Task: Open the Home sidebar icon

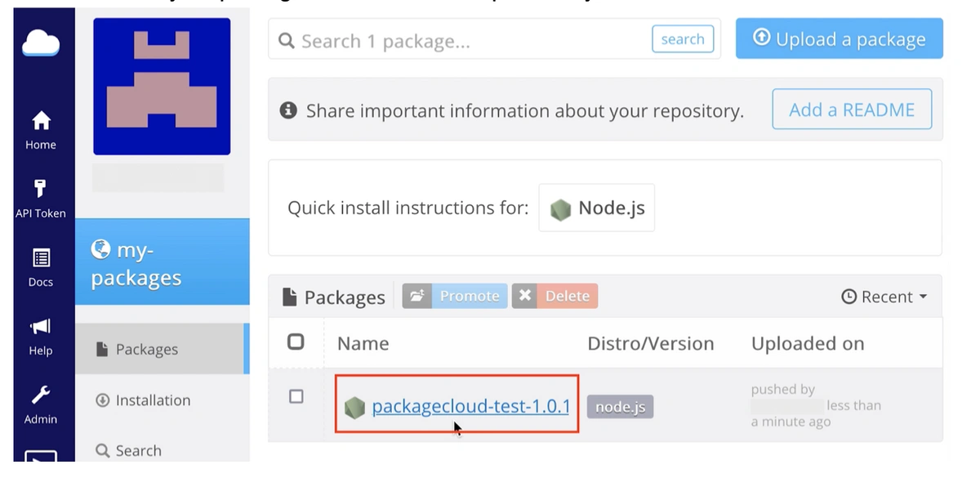Action: click(x=41, y=122)
